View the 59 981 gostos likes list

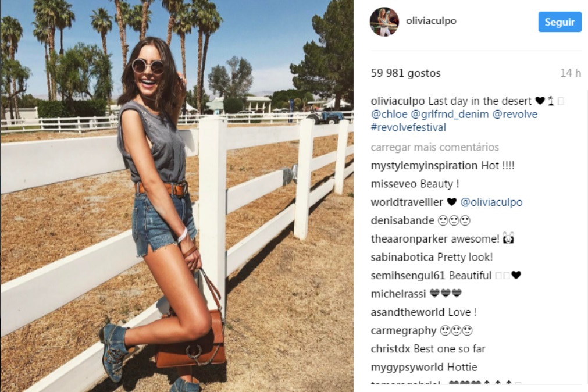406,73
